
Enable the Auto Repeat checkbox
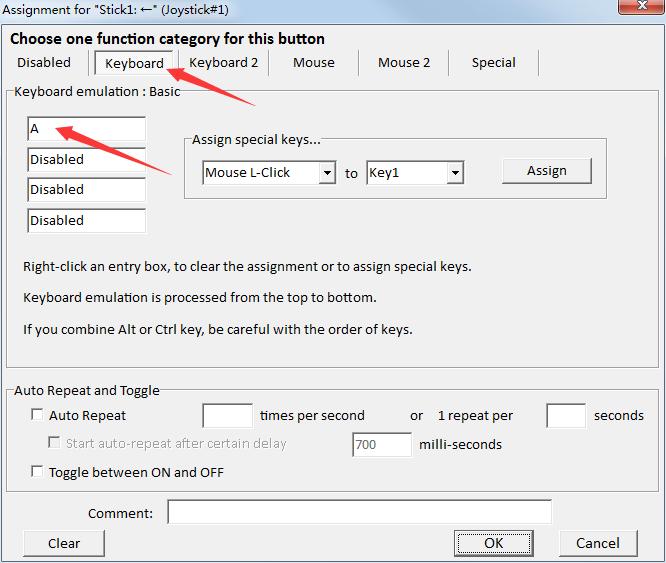tap(38, 415)
